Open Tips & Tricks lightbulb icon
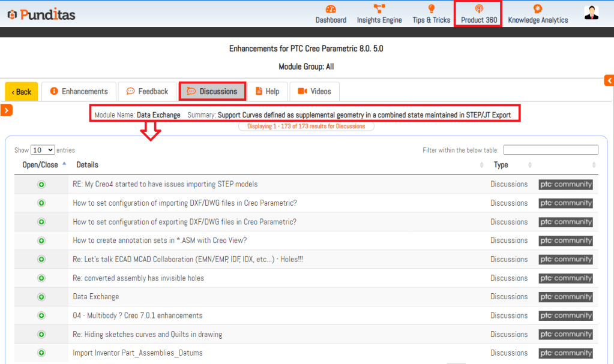 [x=431, y=9]
